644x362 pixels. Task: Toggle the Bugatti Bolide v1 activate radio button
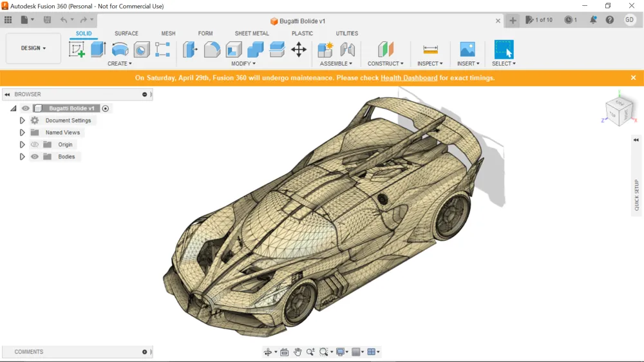(x=106, y=108)
